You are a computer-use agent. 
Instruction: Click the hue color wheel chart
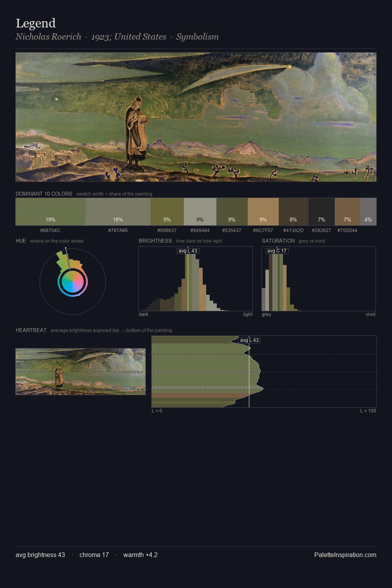click(73, 281)
